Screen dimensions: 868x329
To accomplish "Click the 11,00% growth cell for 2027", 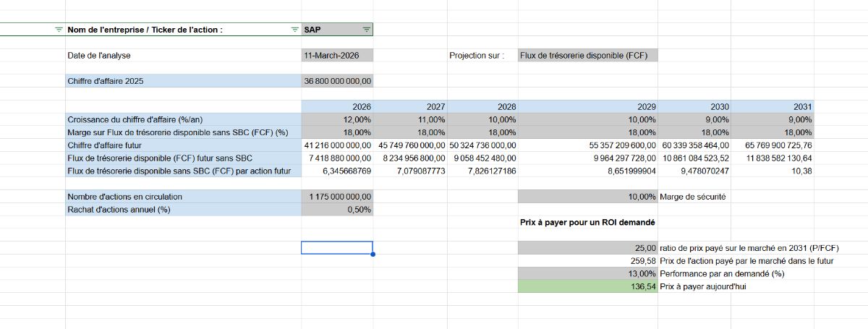I will click(x=410, y=120).
